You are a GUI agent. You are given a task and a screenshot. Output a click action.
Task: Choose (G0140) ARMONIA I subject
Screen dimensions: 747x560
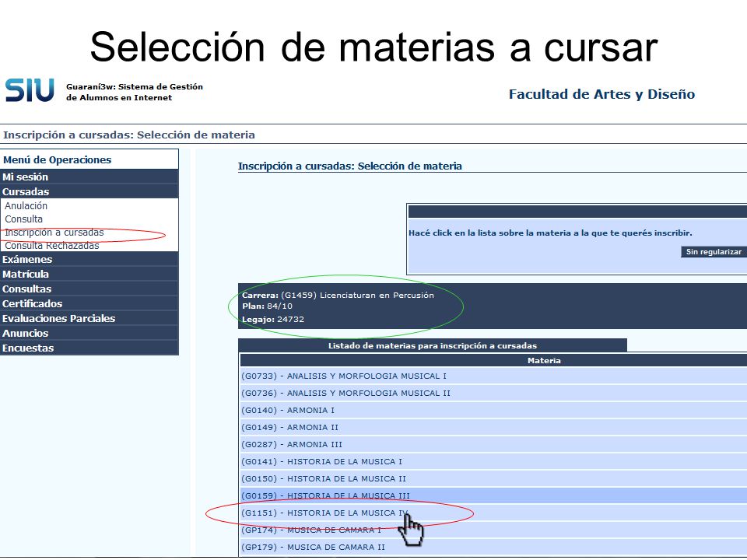493,410
